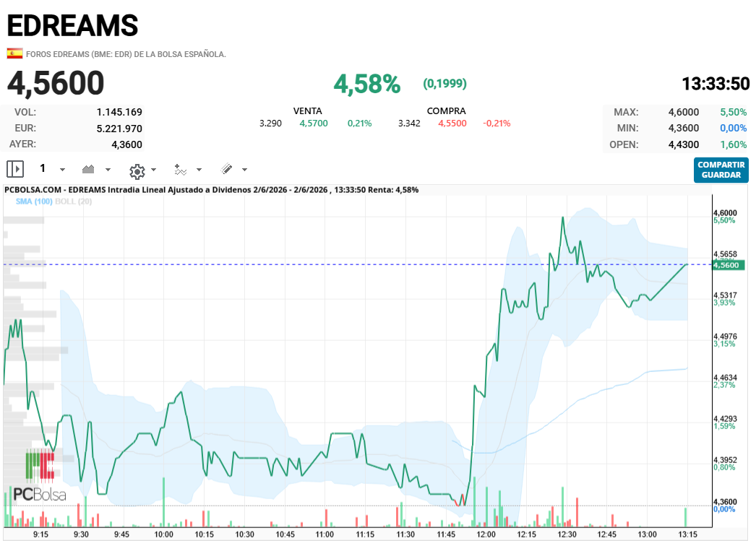
Task: Click the time 13:33:50
Action: [716, 84]
